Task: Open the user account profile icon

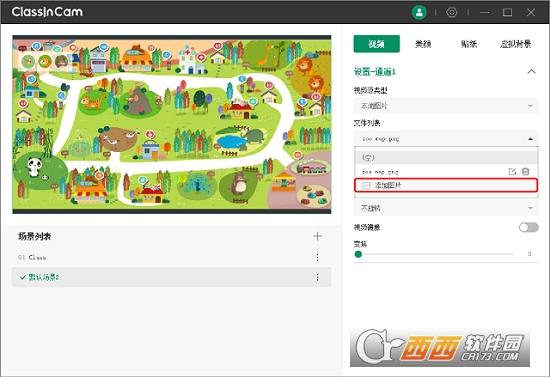Action: point(419,13)
